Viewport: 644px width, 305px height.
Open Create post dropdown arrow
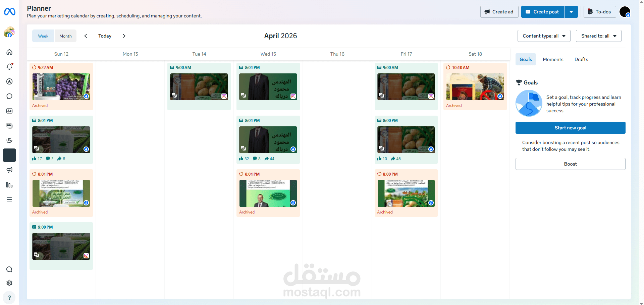(x=571, y=12)
